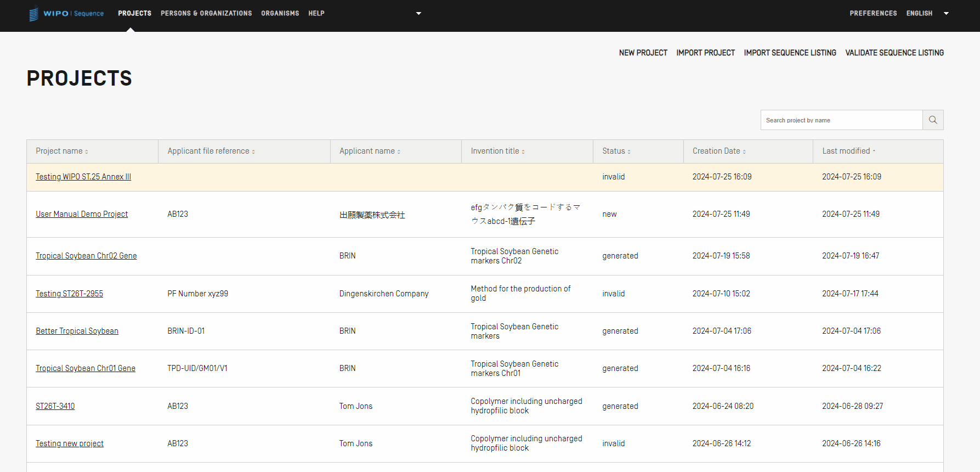The image size is (980, 472).
Task: Click the search magnifier icon
Action: click(x=932, y=120)
